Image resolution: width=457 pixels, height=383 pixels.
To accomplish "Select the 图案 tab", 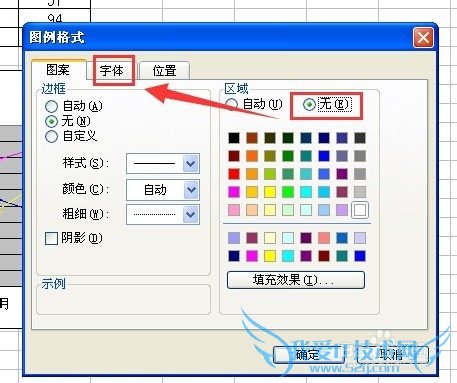I will [59, 70].
